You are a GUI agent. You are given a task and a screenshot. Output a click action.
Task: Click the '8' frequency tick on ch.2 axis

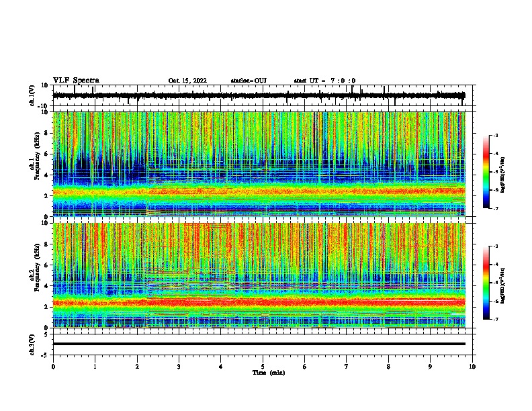pyautogui.click(x=47, y=244)
